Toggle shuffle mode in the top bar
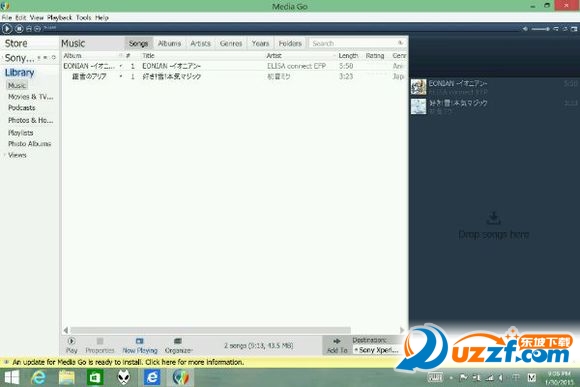 [x=556, y=29]
